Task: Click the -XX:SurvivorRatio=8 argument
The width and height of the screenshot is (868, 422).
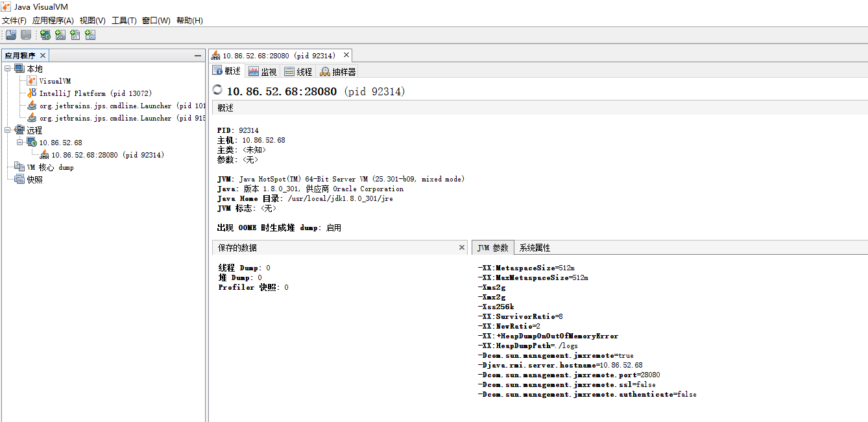Action: click(x=520, y=316)
